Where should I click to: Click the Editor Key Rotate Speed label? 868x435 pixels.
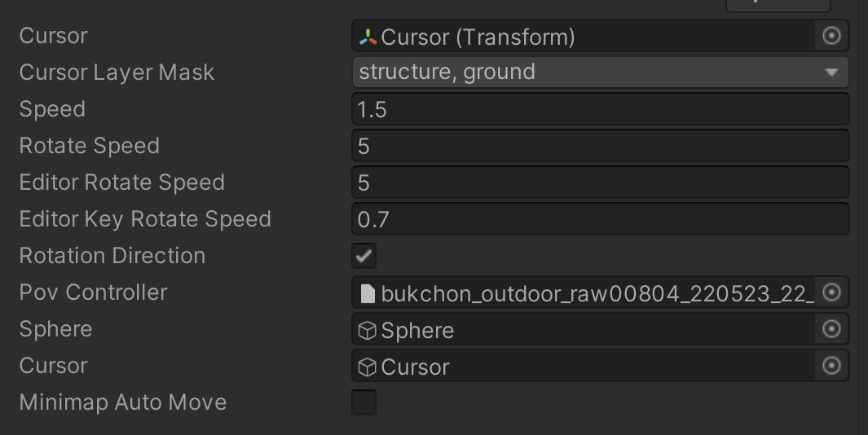[145, 219]
